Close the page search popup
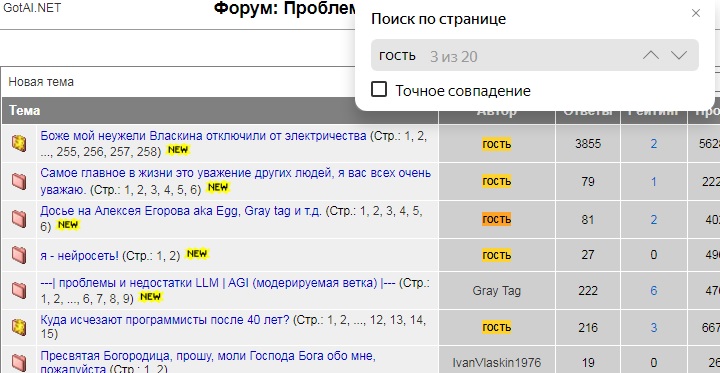This screenshot has width=720, height=373. click(696, 13)
